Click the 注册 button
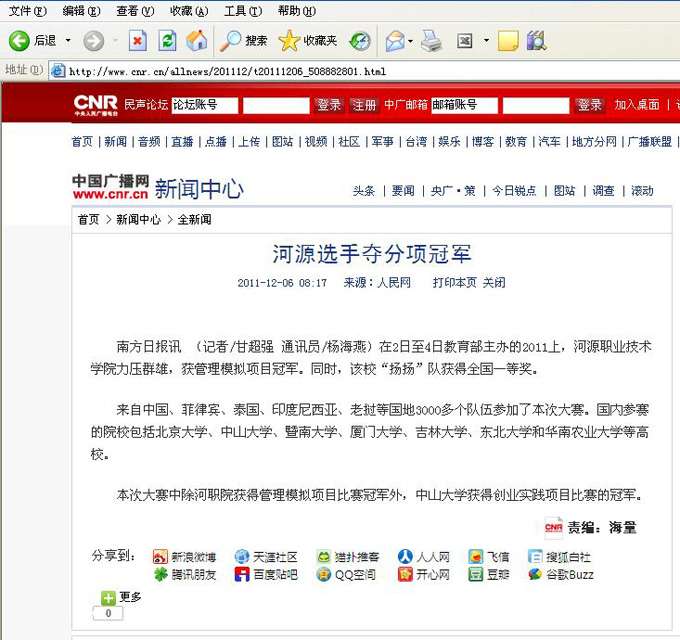Viewport: 680px width, 640px height. 364,105
